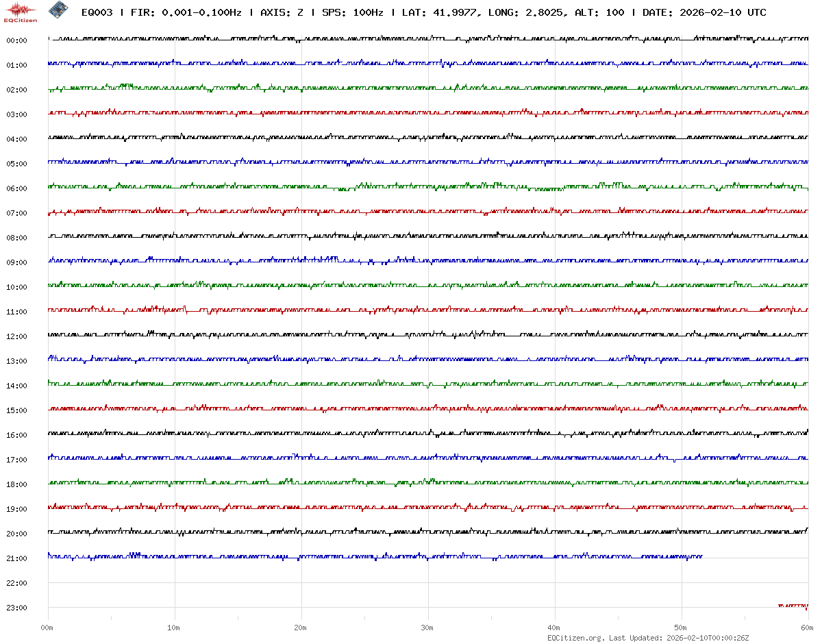Click the blue sensor board icon
The height and width of the screenshot is (644, 822).
[58, 10]
